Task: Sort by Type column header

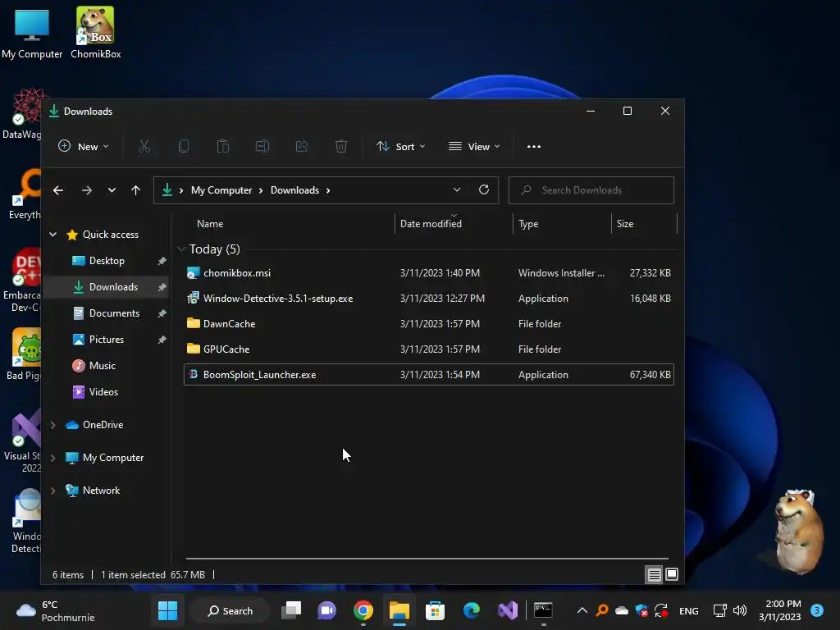Action: (528, 224)
